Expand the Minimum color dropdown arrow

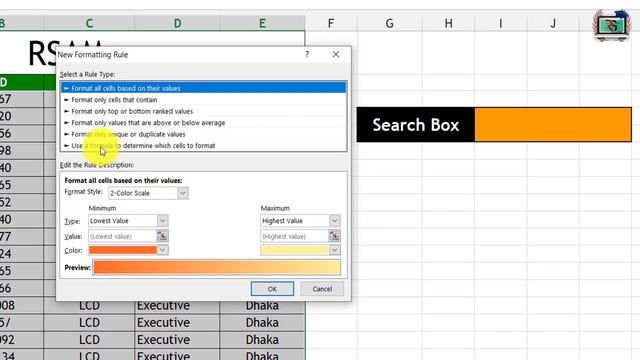(x=162, y=250)
